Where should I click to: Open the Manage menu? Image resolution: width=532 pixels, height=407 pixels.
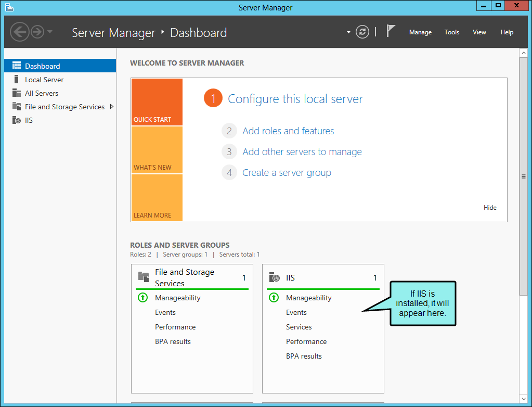click(420, 32)
